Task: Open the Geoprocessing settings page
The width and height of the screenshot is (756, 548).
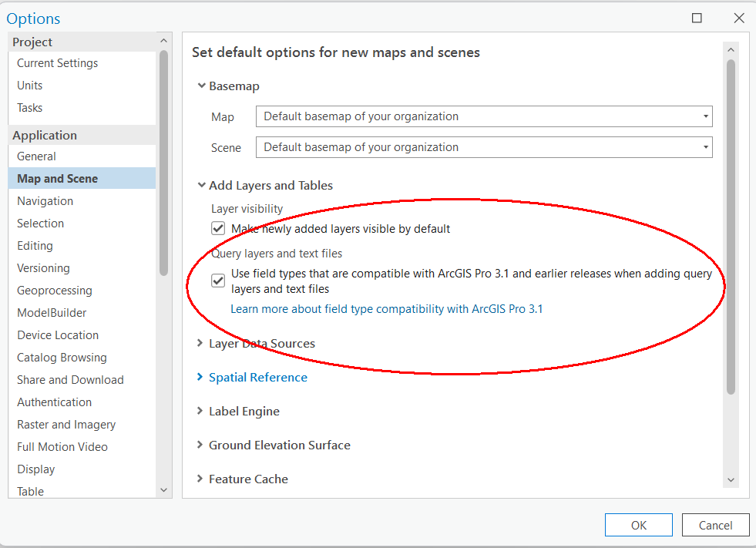Action: click(54, 290)
